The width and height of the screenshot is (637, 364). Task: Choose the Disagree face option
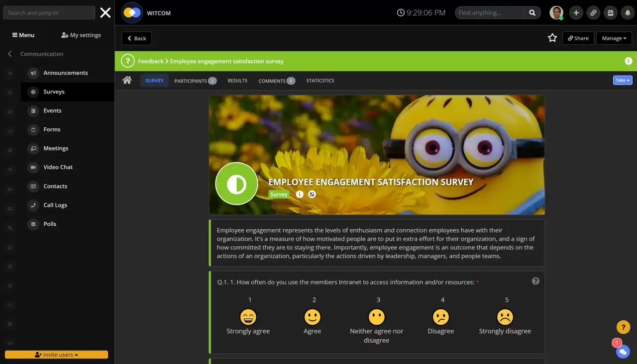point(440,317)
